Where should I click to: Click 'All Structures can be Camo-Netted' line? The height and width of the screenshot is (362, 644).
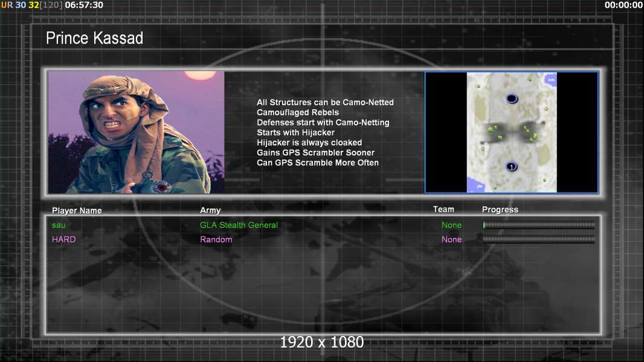click(325, 103)
